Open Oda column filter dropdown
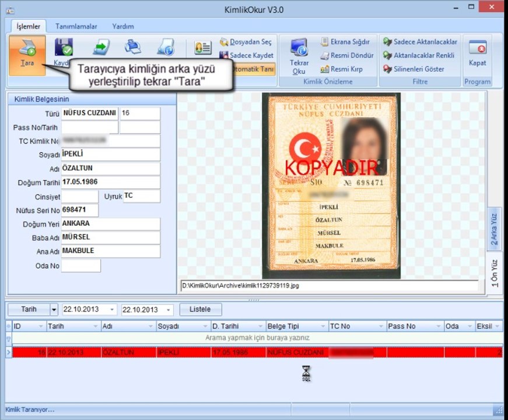This screenshot has width=508, height=420. click(470, 326)
